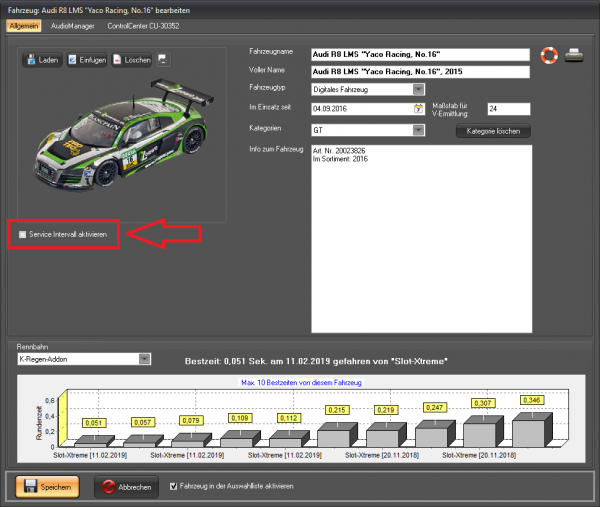Switch to the AudioManager tab
This screenshot has height=507, width=600.
[73, 26]
